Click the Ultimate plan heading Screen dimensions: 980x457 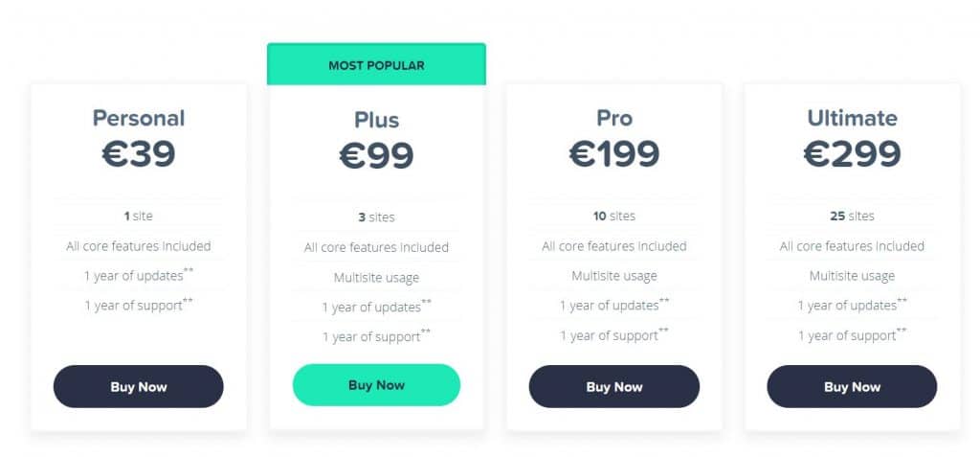pos(852,118)
